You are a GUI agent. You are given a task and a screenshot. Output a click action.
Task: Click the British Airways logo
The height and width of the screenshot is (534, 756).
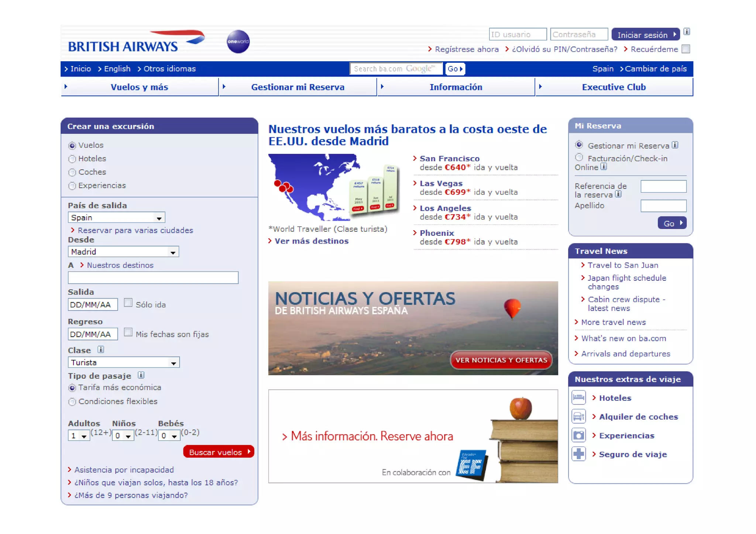136,42
